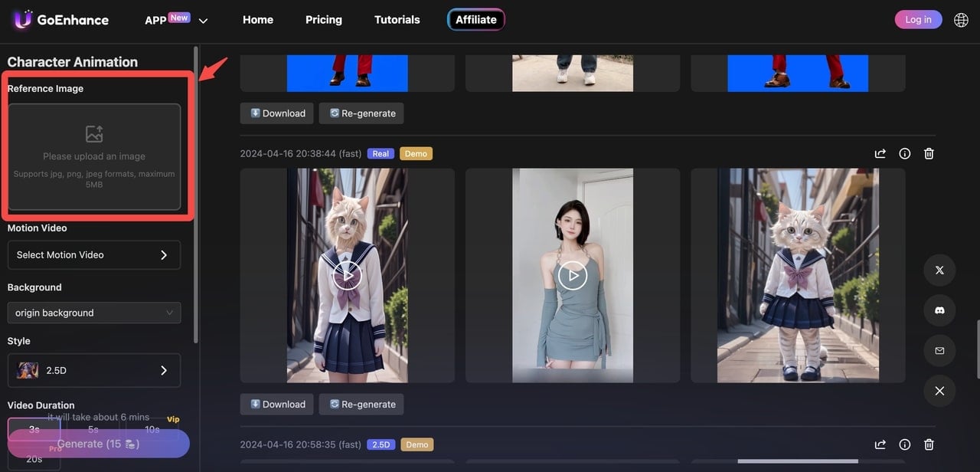Screen dimensions: 980x472
Task: Click the image upload icon
Action: 94,134
